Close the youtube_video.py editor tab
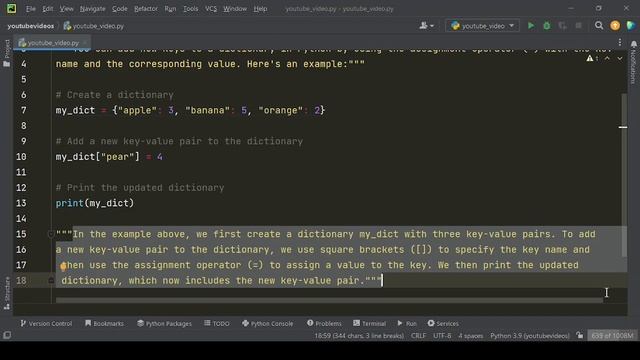The width and height of the screenshot is (640, 360). pyautogui.click(x=85, y=42)
